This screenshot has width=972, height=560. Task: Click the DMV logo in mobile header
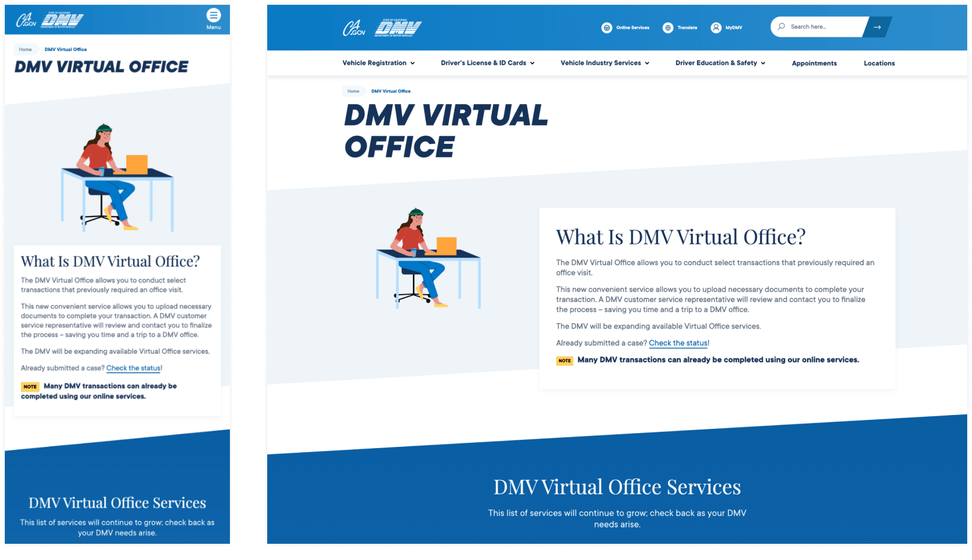point(63,20)
